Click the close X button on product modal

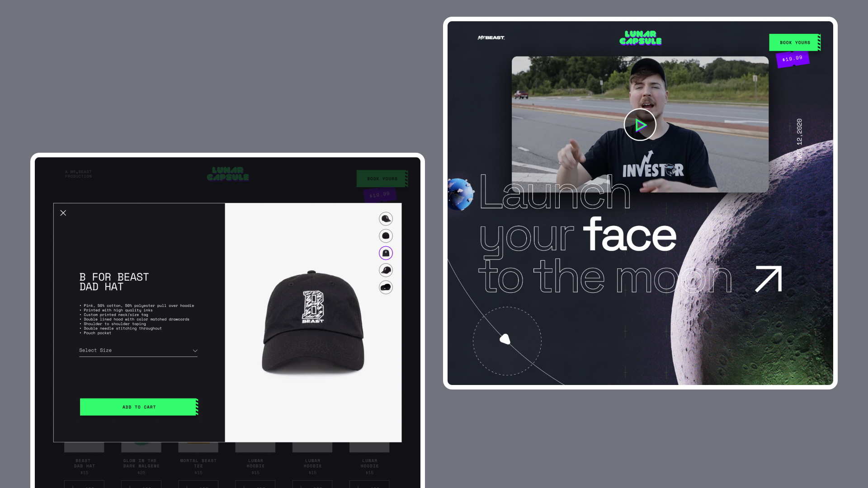click(x=63, y=213)
